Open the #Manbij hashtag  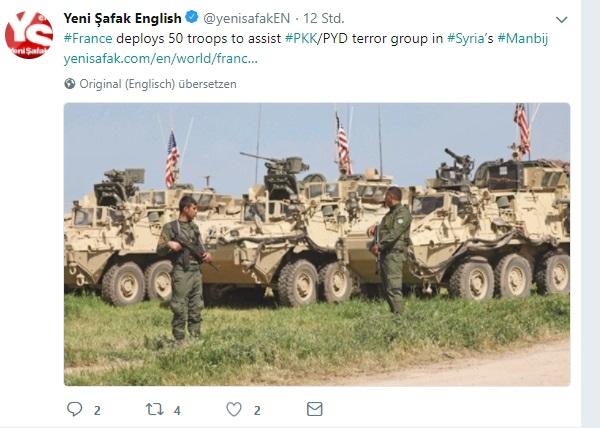[523, 39]
